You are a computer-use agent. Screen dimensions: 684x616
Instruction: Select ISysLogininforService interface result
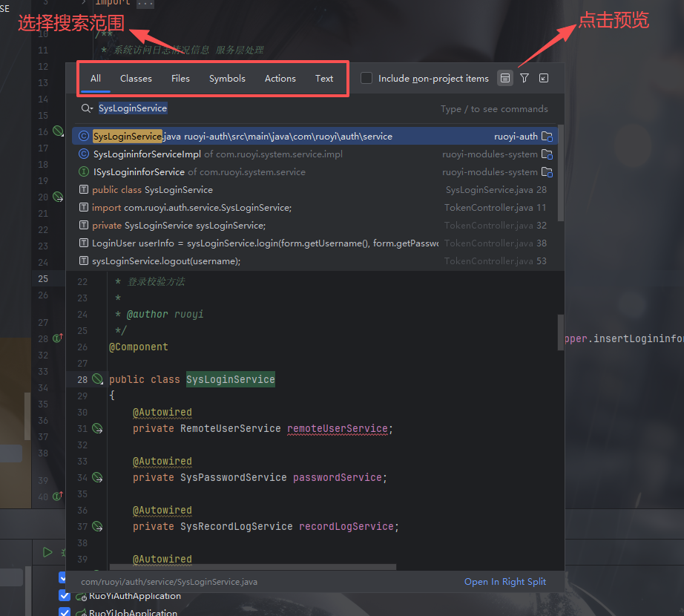[315, 172]
